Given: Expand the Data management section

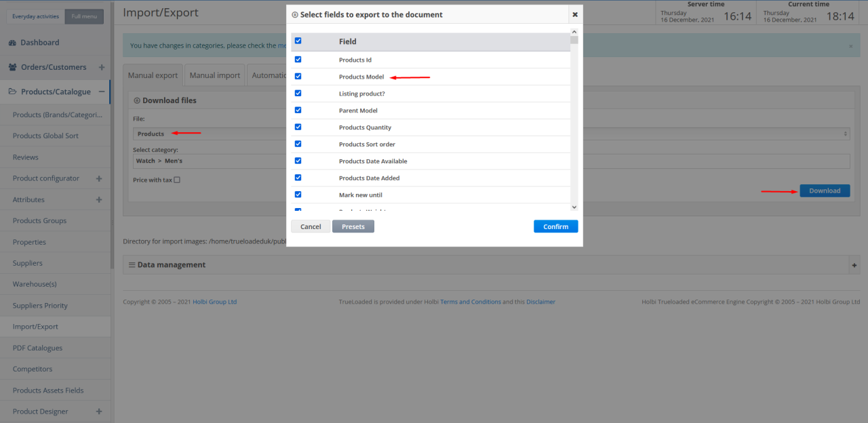Looking at the screenshot, I should point(853,264).
